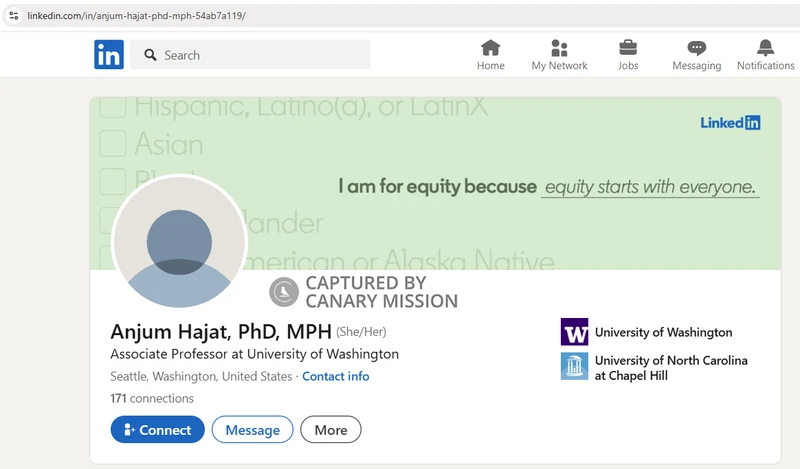Open the Jobs briefcase icon
The height and width of the screenshot is (469, 800).
[628, 48]
